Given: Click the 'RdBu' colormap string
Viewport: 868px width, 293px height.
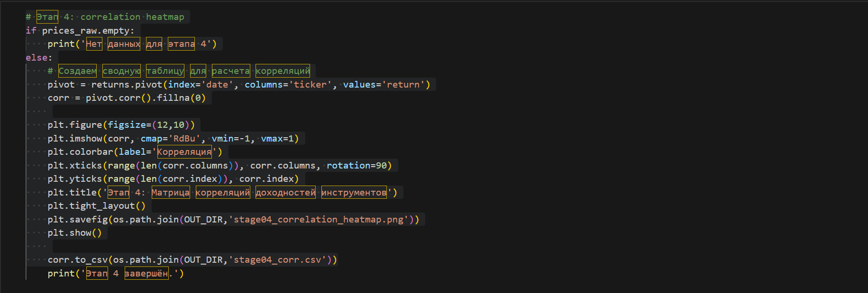Looking at the screenshot, I should click(x=184, y=139).
